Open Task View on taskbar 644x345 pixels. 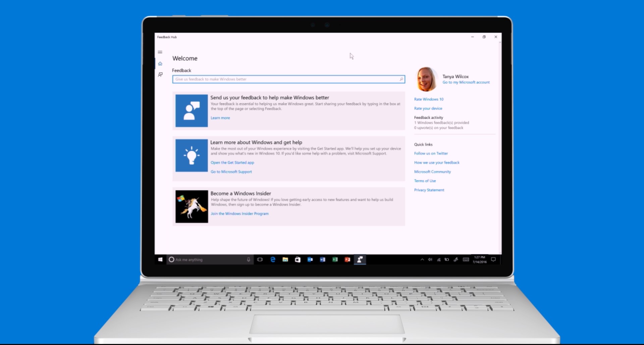pyautogui.click(x=260, y=259)
